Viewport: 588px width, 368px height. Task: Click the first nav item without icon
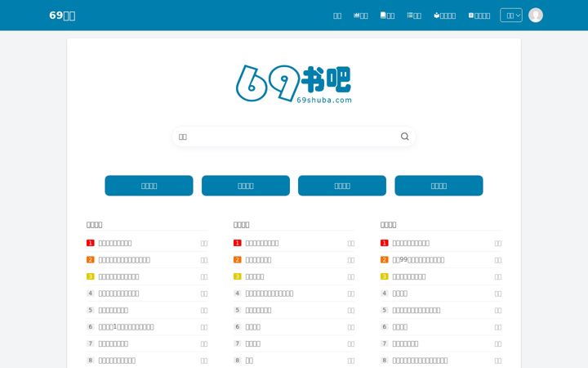click(x=337, y=16)
